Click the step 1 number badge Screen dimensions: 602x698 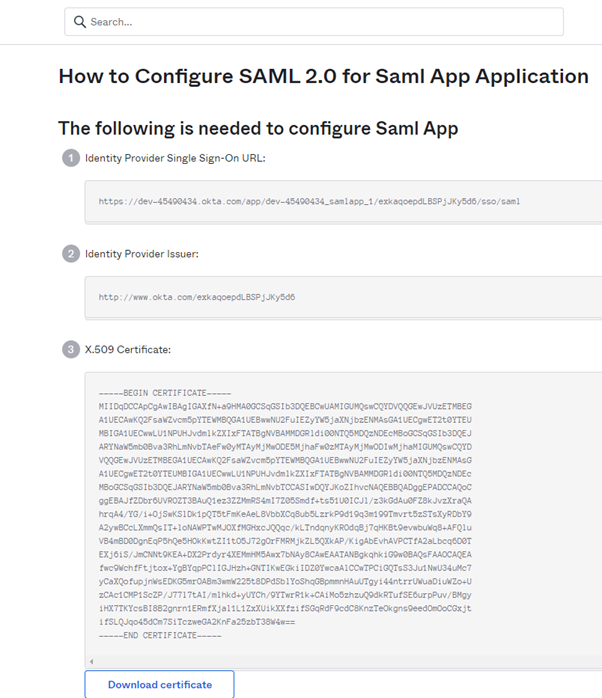click(x=70, y=158)
